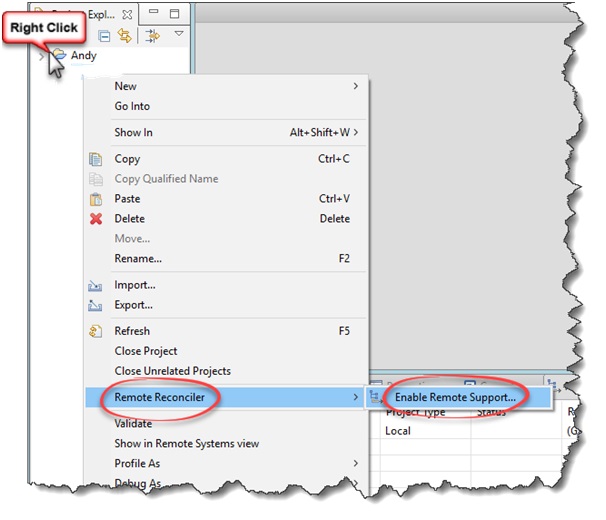This screenshot has width=606, height=520.
Task: Click the Paste clipboard icon
Action: (x=96, y=199)
